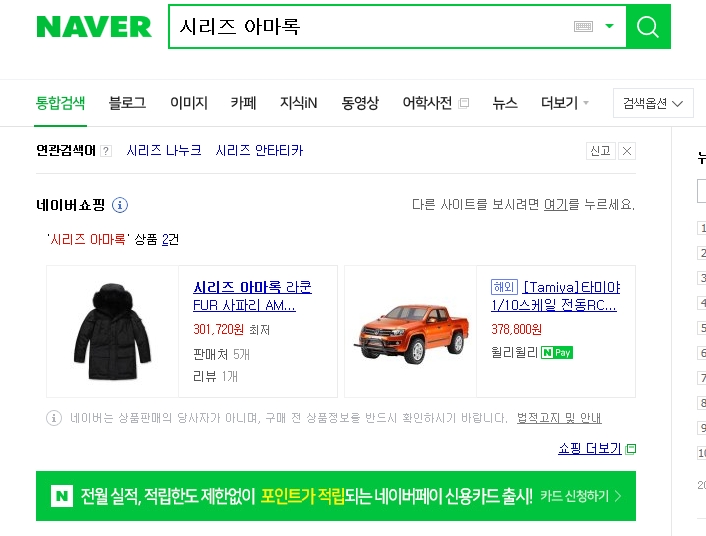Open related search 시리즈 나누크
Screen dimensions: 706x536
164,150
